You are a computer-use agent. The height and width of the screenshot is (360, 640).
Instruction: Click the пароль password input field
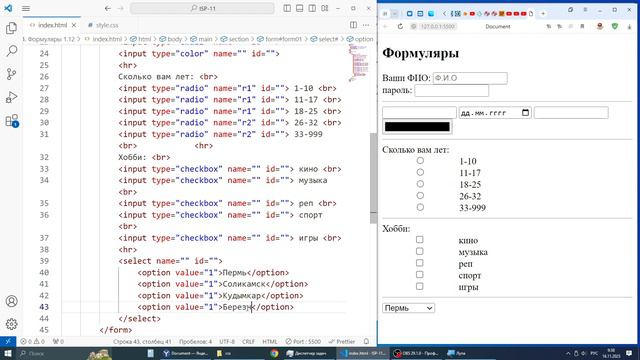click(x=451, y=90)
